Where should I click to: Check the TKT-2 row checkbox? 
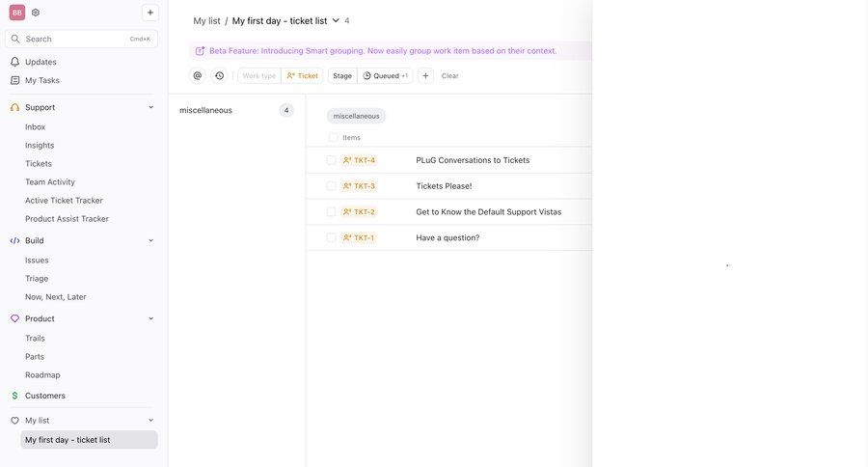(331, 211)
